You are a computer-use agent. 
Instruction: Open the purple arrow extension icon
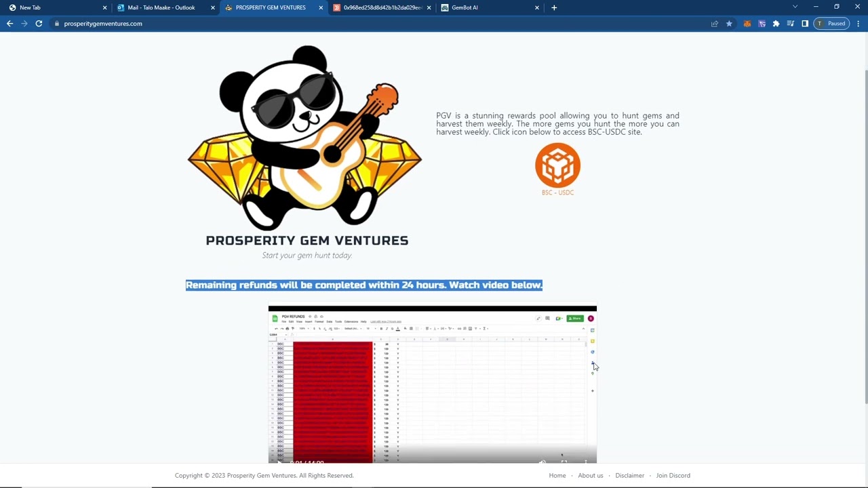(762, 24)
